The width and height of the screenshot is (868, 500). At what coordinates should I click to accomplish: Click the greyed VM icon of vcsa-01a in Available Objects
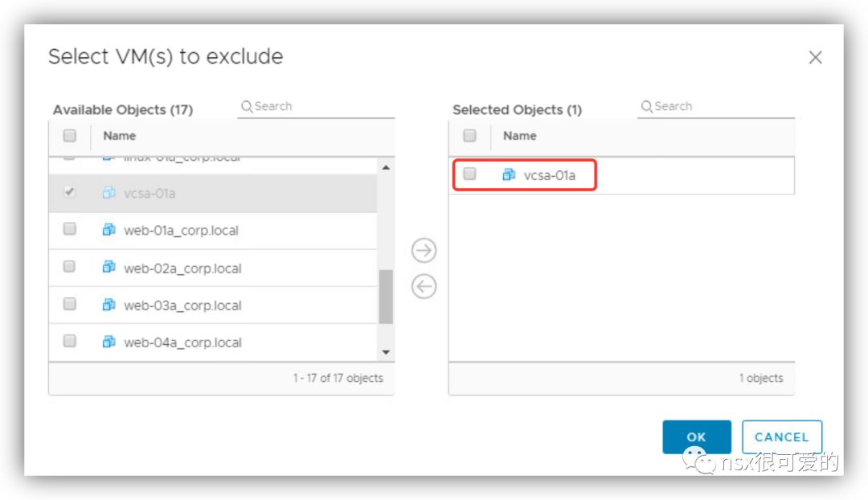109,192
